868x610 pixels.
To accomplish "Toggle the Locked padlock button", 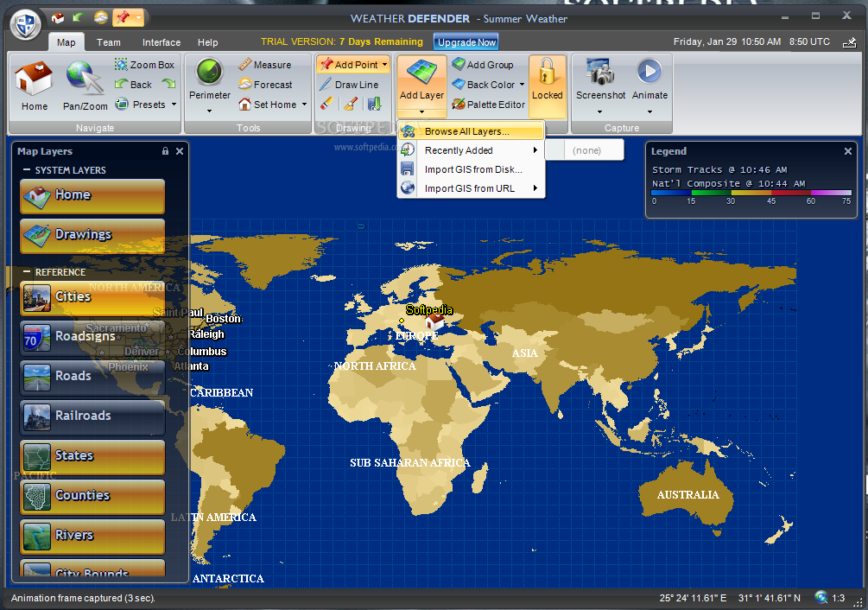I will [x=547, y=86].
